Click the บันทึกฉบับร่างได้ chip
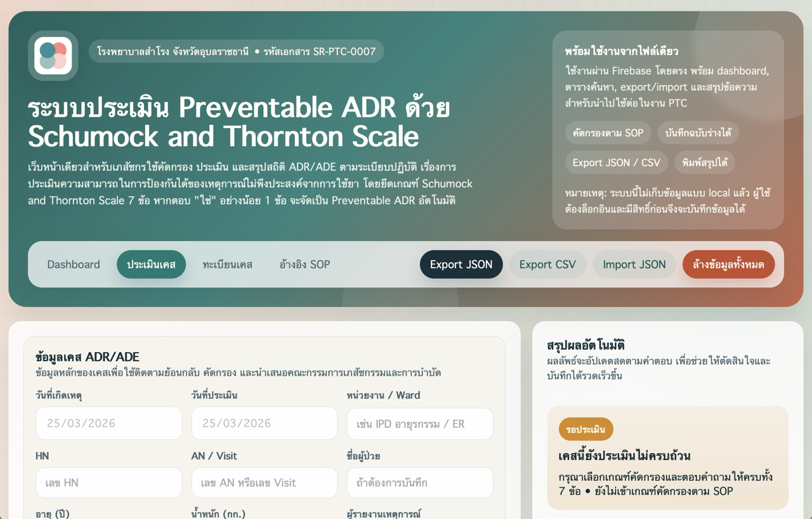Image resolution: width=812 pixels, height=519 pixels. pyautogui.click(x=698, y=133)
